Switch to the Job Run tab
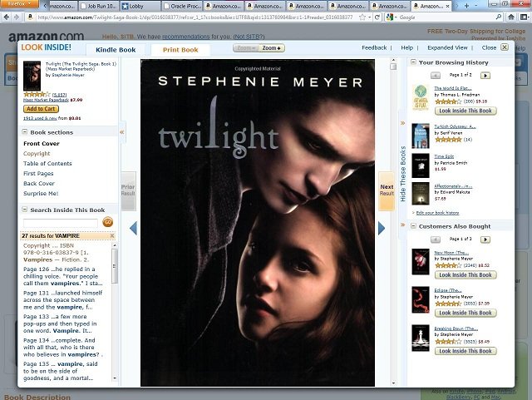This screenshot has width=532, height=400. pyautogui.click(x=99, y=6)
